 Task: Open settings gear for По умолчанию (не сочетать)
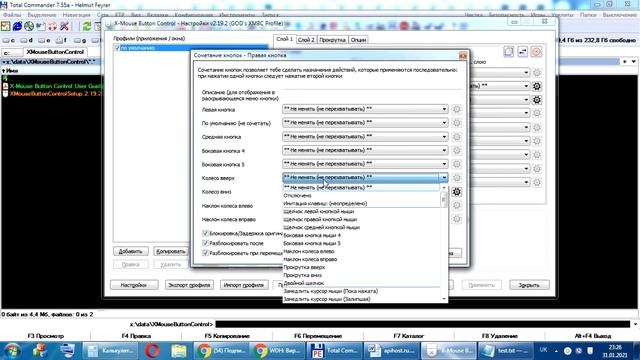pos(457,123)
